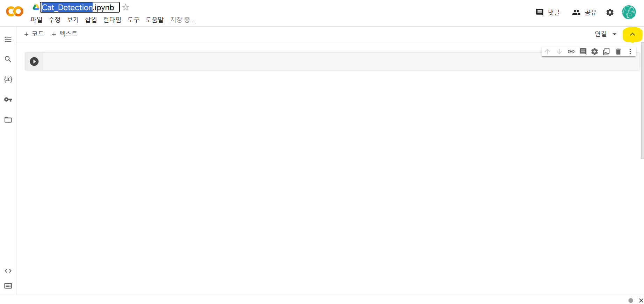The image size is (644, 304).
Task: Collapse the header with chevron button
Action: pyautogui.click(x=632, y=34)
